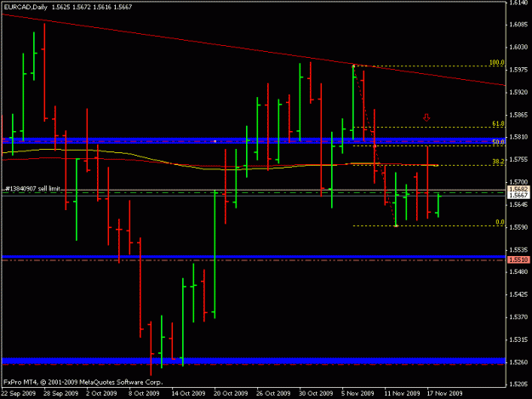Click the 8 Oct 2009 date label
Viewport: 532px width, 399px height.
pos(144,393)
